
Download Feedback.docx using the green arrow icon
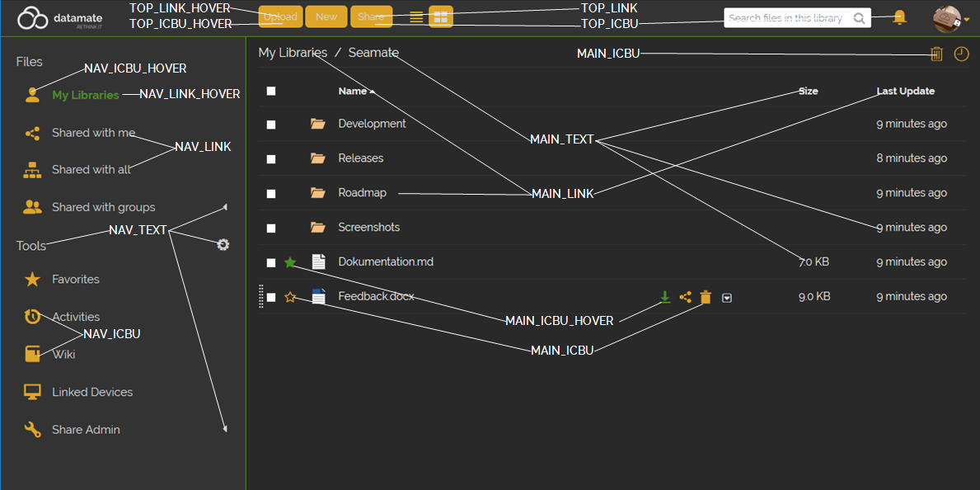[x=664, y=297]
